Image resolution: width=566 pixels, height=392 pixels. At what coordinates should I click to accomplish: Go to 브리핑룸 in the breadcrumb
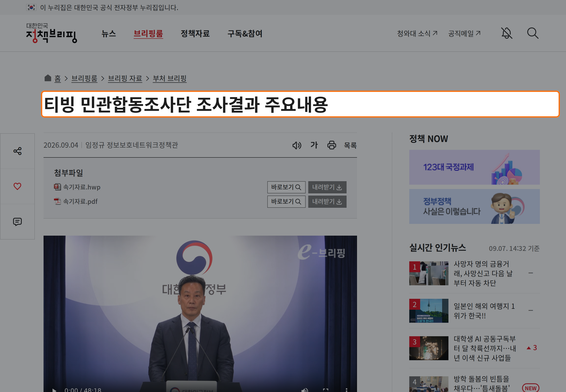84,79
